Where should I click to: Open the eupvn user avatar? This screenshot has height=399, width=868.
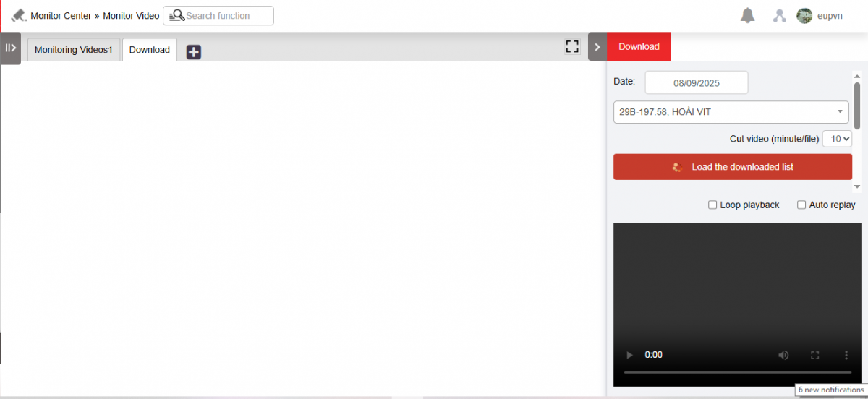(x=804, y=15)
